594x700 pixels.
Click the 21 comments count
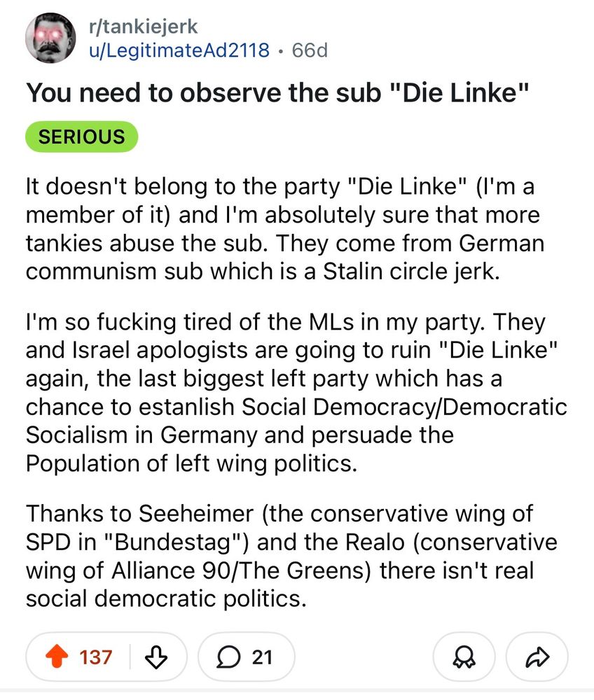coord(261,657)
